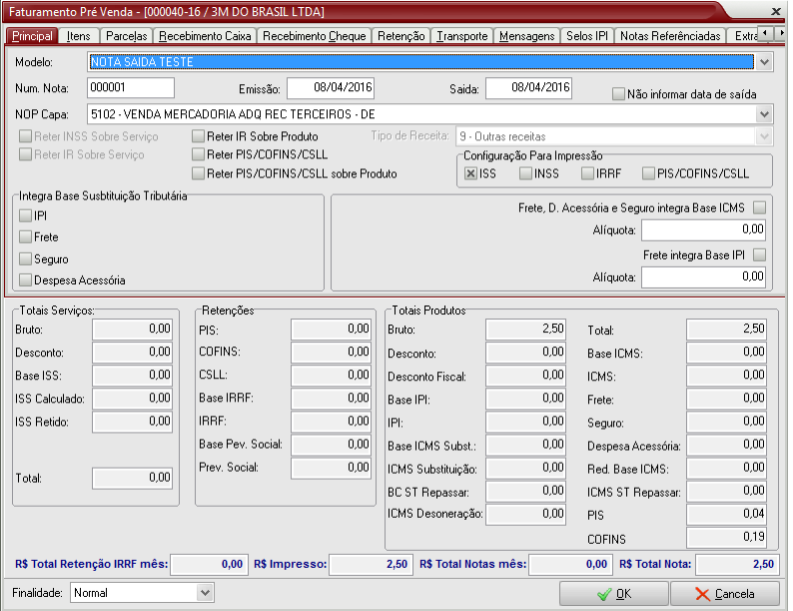Check the PIS/COFINS/CSLL print option
The image size is (793, 611).
pyautogui.click(x=648, y=174)
